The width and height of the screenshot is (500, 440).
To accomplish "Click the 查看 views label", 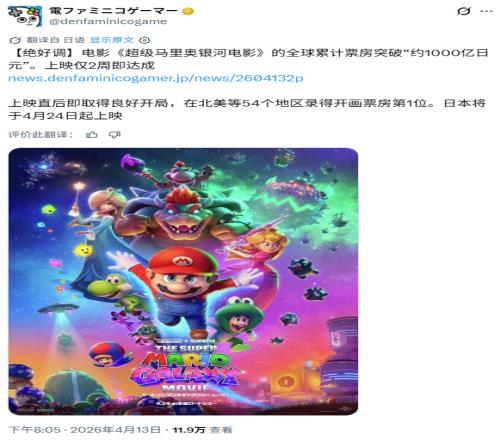I will tap(221, 430).
